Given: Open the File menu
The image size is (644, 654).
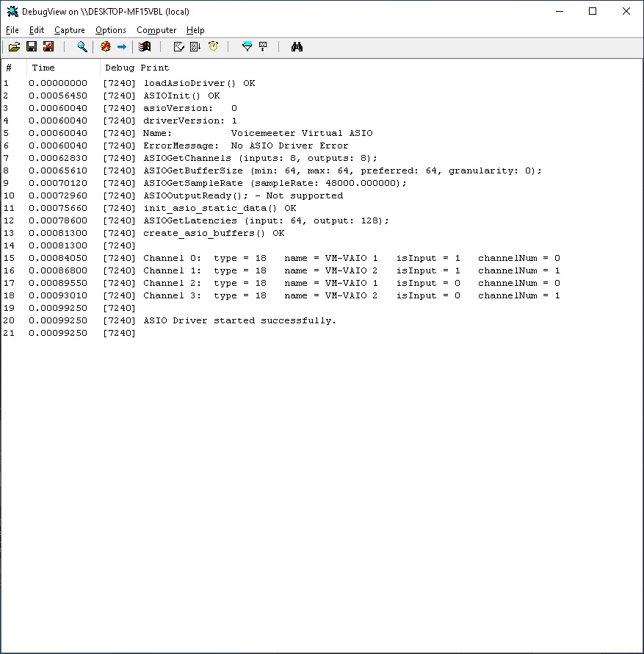Looking at the screenshot, I should point(12,30).
